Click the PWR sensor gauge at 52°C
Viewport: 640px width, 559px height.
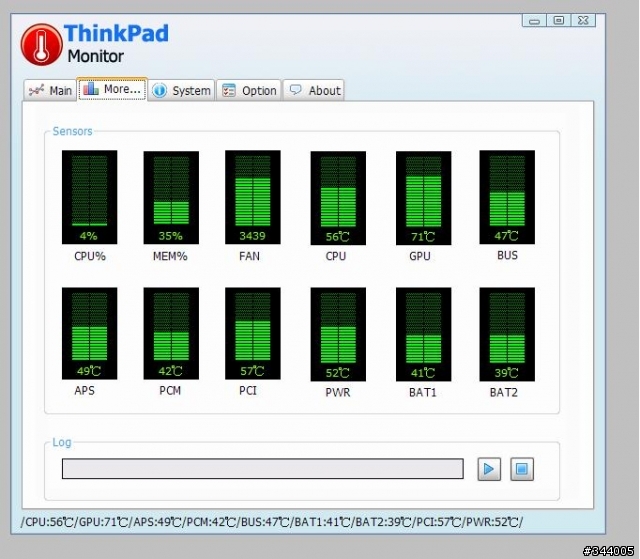[x=338, y=334]
